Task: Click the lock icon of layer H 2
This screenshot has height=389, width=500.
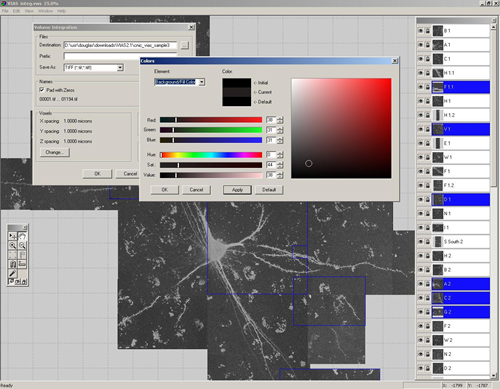Action: click(427, 256)
